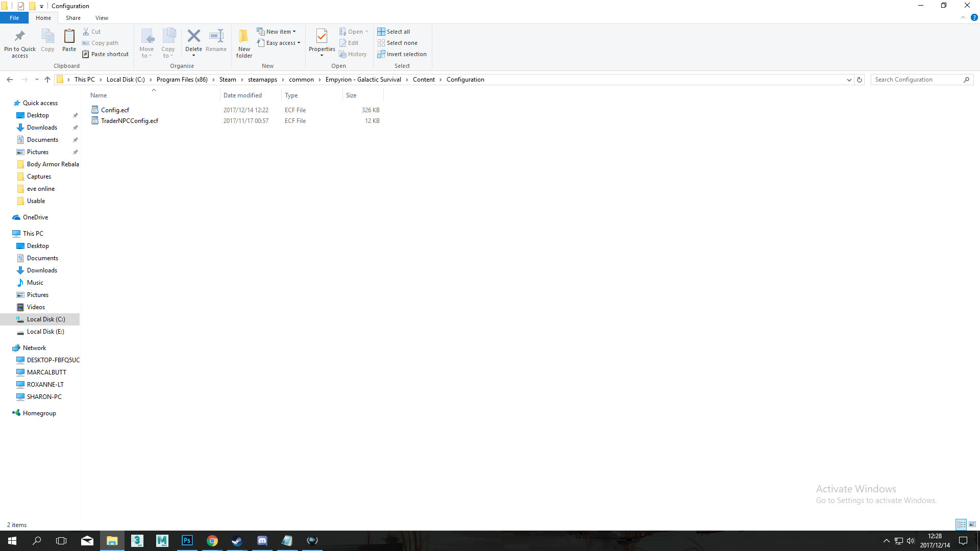This screenshot has height=551, width=980.
Task: Click Select none
Action: [x=397, y=43]
